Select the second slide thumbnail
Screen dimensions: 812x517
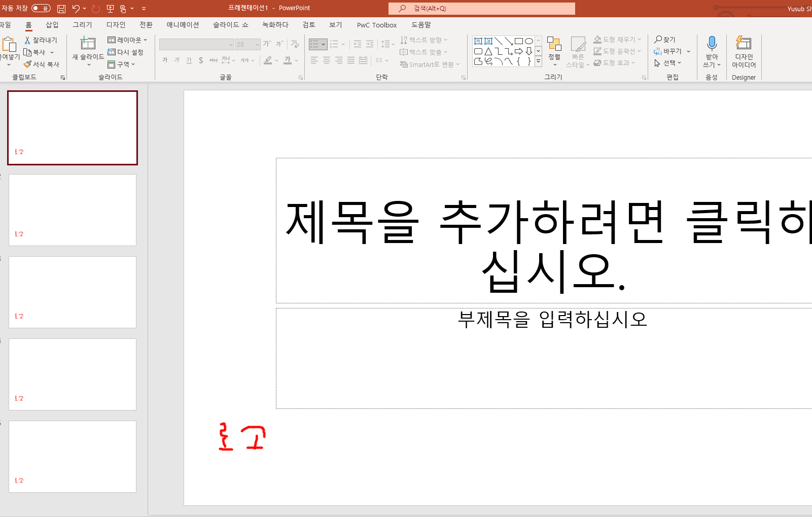72,210
